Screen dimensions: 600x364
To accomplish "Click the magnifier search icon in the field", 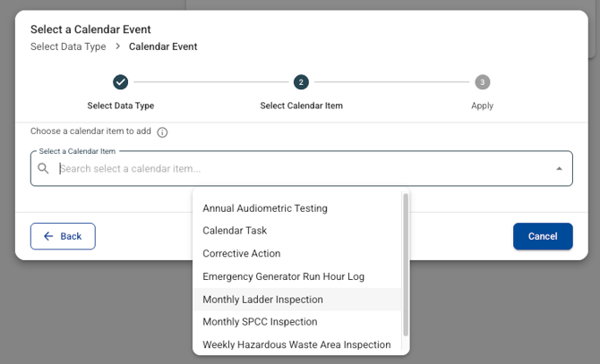I will coord(43,168).
